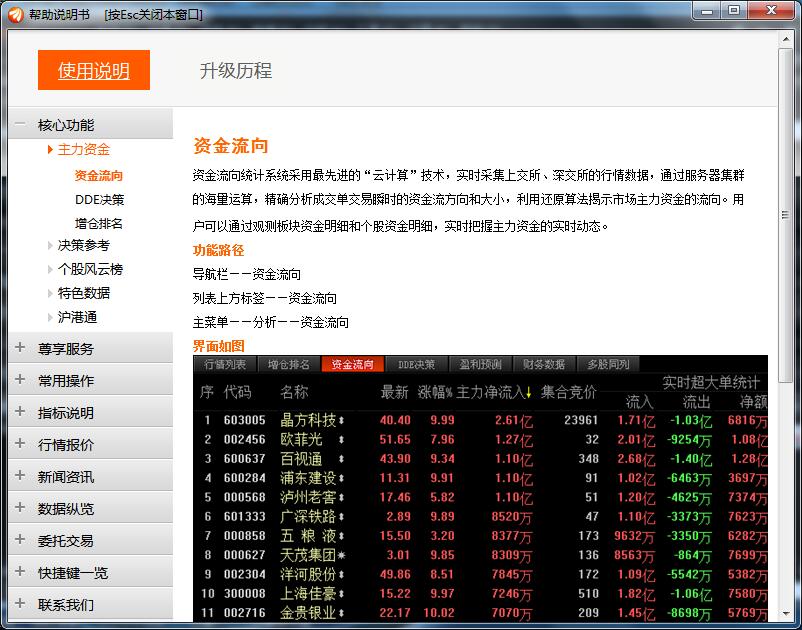The height and width of the screenshot is (630, 802).
Task: Click the 百视通 stock name
Action: click(301, 459)
